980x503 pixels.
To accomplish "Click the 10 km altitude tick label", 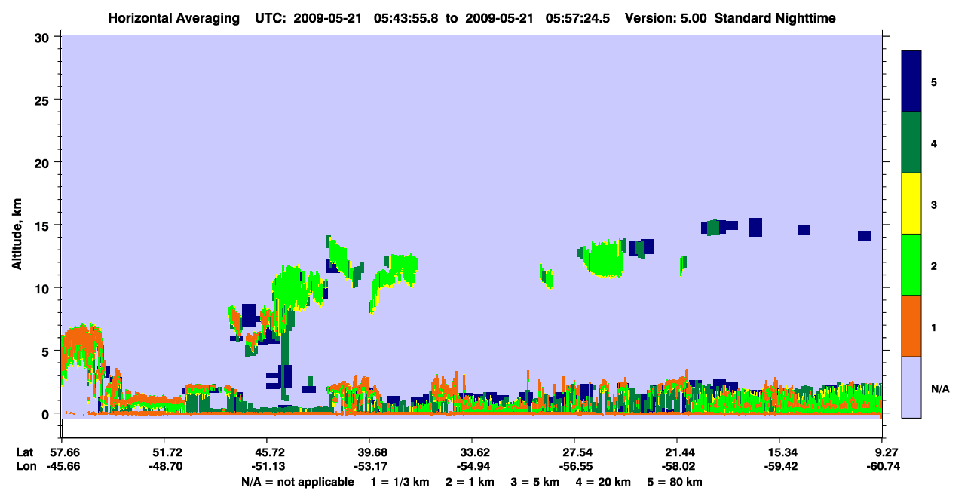I will coord(43,288).
